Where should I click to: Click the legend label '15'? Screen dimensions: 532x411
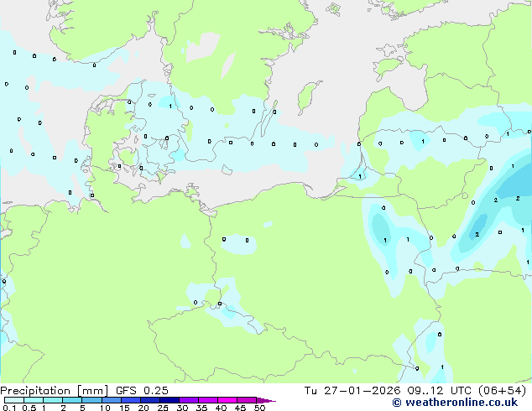(124, 408)
